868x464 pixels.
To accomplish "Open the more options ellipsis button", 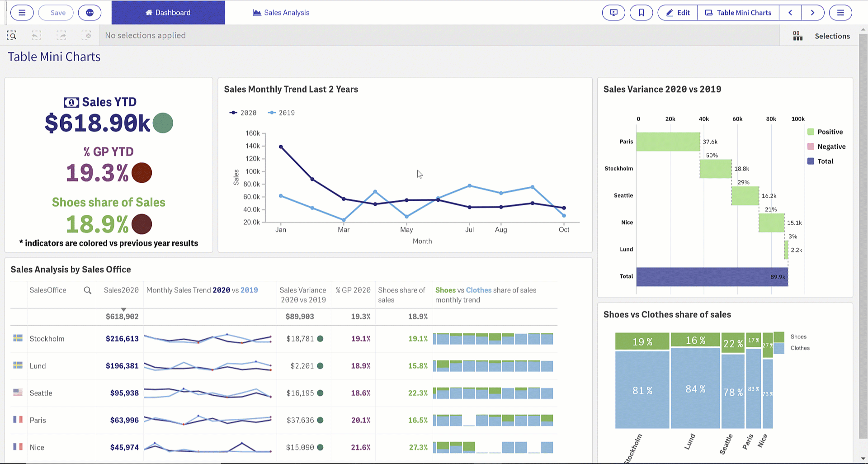I will (x=90, y=13).
